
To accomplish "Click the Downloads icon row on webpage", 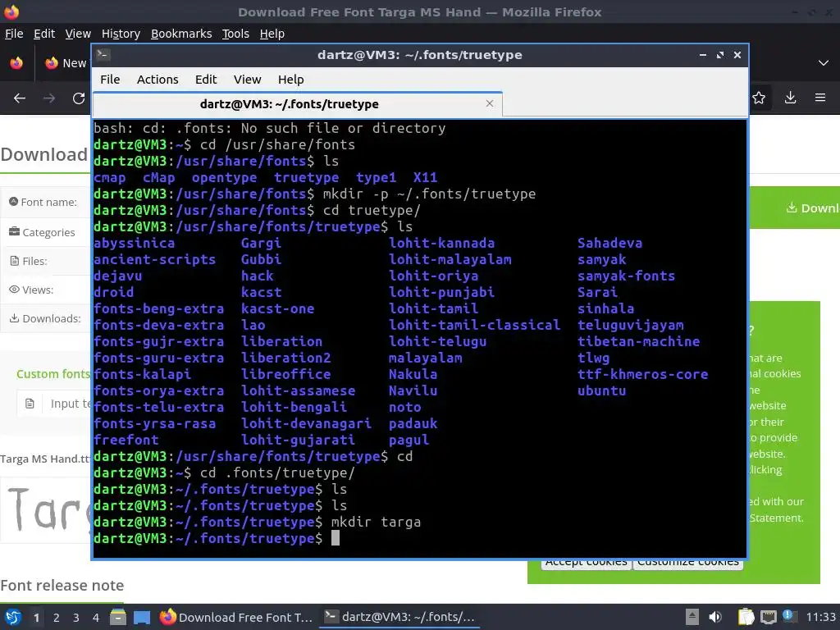I will [45, 318].
